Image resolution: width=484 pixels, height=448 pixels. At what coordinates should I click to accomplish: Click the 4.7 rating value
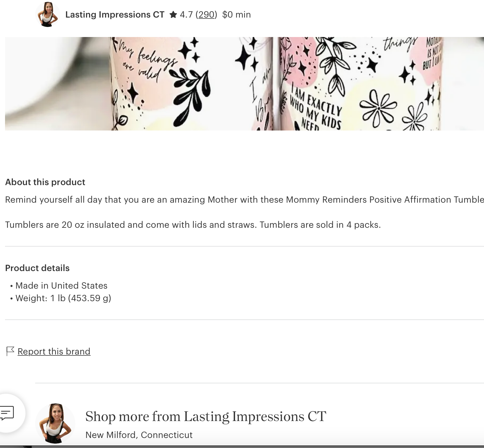186,15
